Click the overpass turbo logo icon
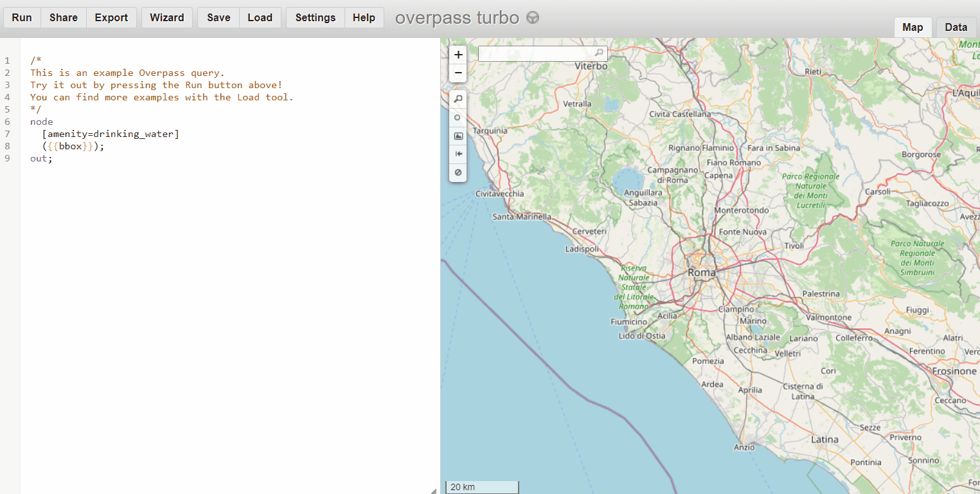 tap(533, 18)
